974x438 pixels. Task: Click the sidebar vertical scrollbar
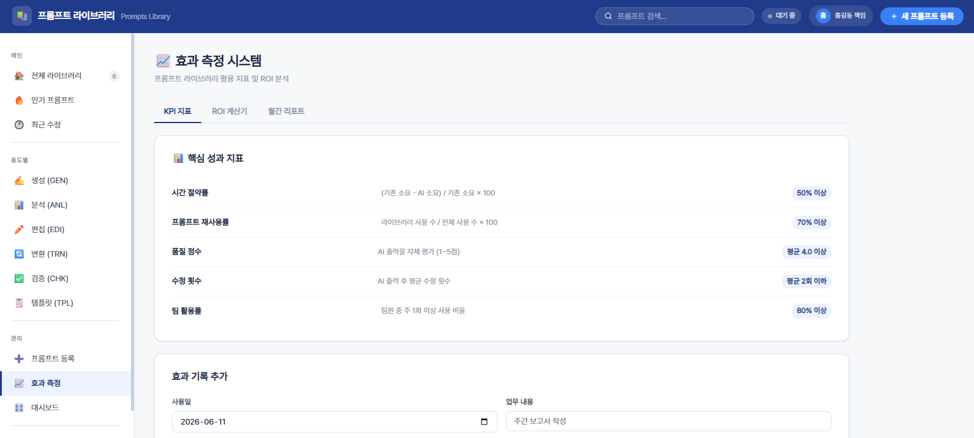[132, 222]
